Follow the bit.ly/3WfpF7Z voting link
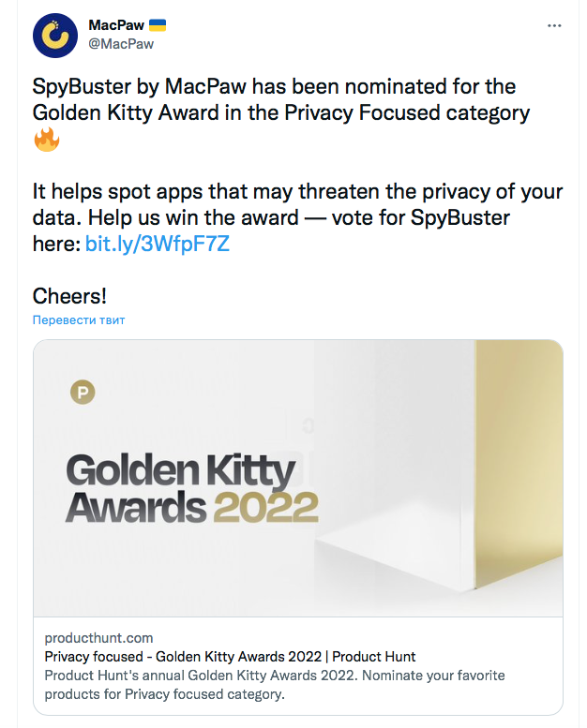 click(158, 245)
